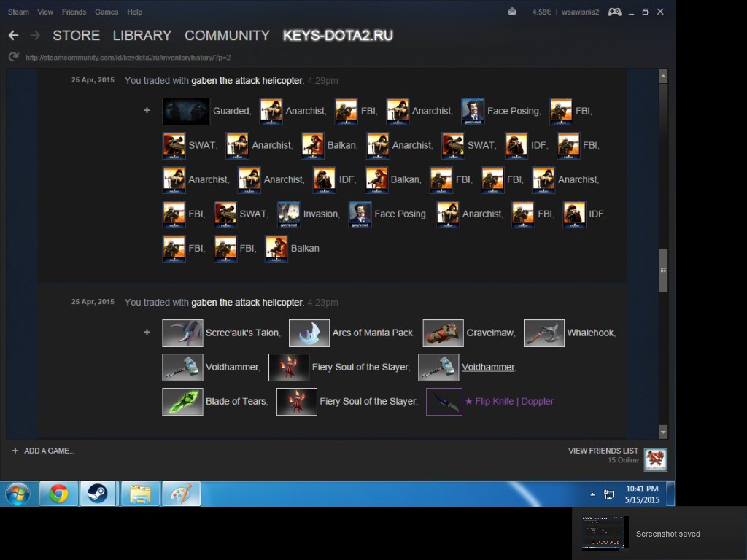Click Show desktop button on taskbar
This screenshot has height=560, width=747.
[x=670, y=494]
